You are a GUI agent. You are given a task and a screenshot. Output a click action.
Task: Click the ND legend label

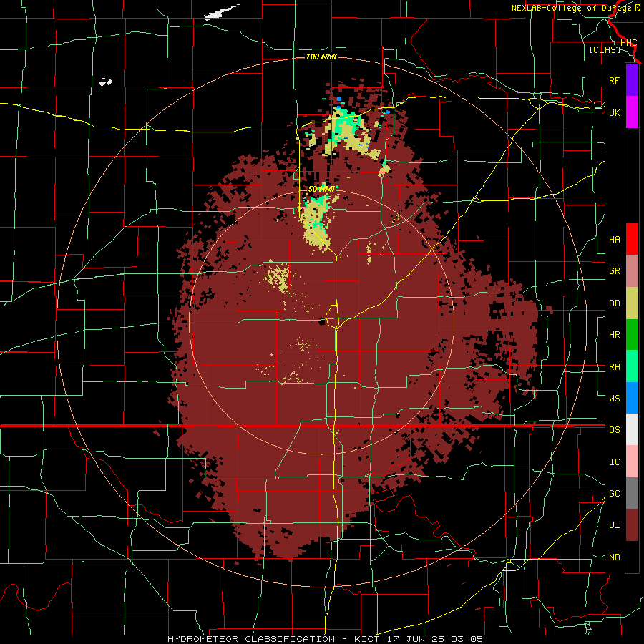click(x=614, y=557)
